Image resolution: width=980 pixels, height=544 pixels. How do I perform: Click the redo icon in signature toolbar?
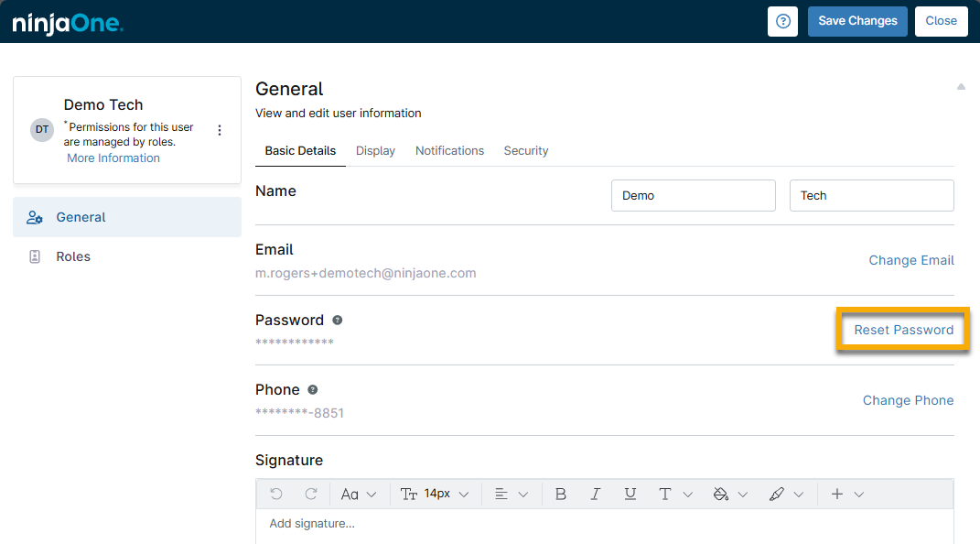pyautogui.click(x=311, y=494)
